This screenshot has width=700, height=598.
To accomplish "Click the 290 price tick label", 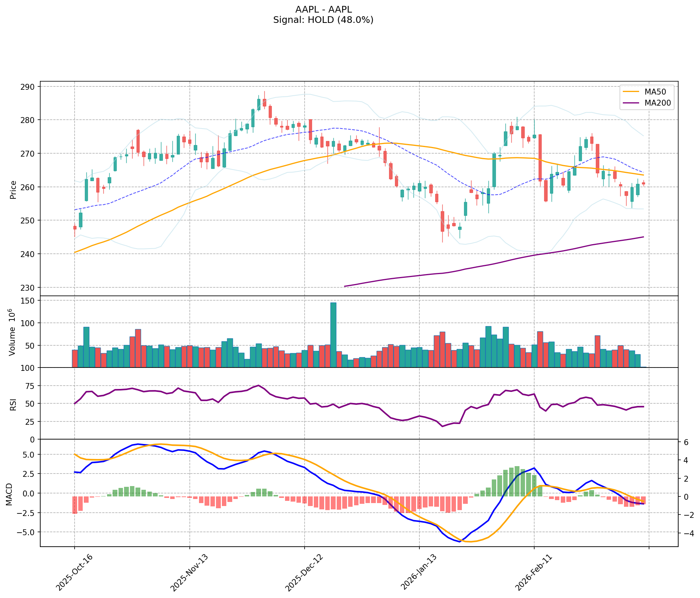I will tap(29, 86).
